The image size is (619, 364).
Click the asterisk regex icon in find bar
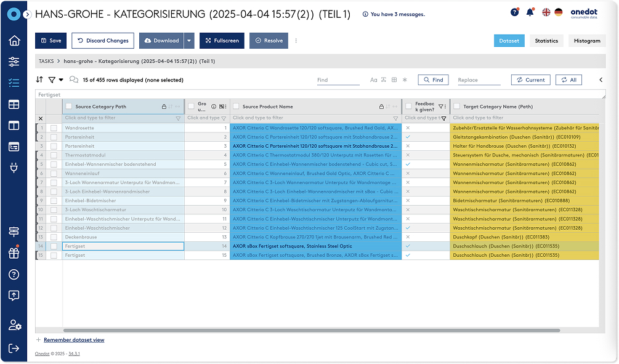pos(405,79)
